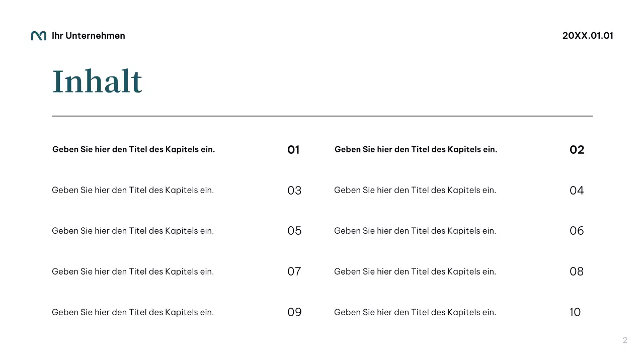Viewport: 644px width, 362px height.
Task: Click chapter number 02
Action: tap(577, 150)
